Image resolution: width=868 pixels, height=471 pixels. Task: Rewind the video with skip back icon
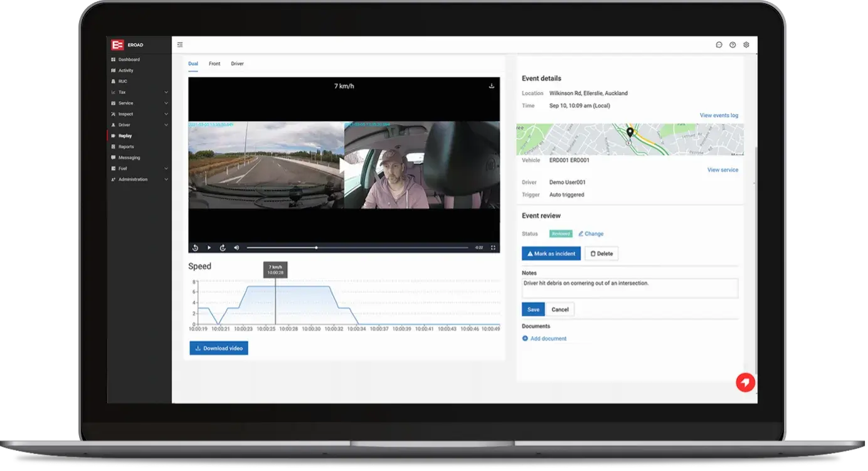click(196, 248)
